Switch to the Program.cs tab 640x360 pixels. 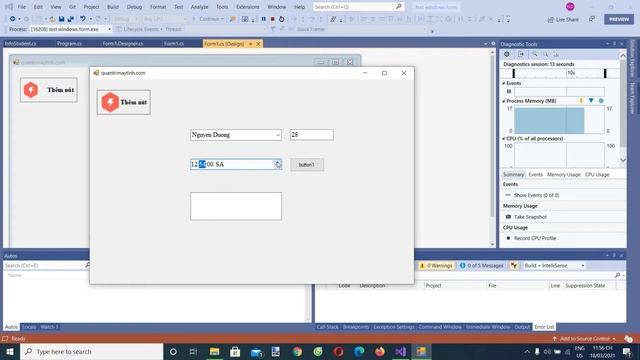[x=69, y=44]
